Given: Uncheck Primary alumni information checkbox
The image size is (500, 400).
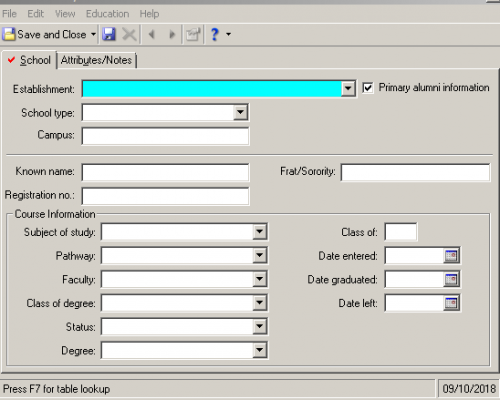Looking at the screenshot, I should 368,88.
